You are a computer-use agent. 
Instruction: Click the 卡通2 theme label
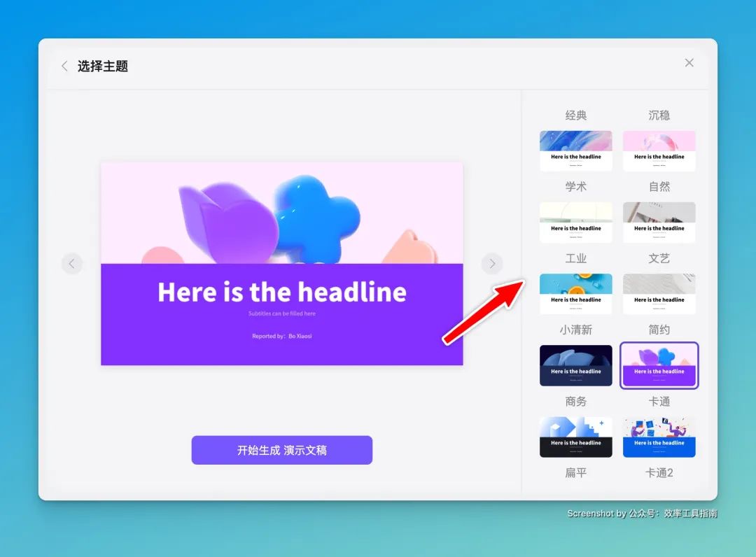tap(659, 472)
